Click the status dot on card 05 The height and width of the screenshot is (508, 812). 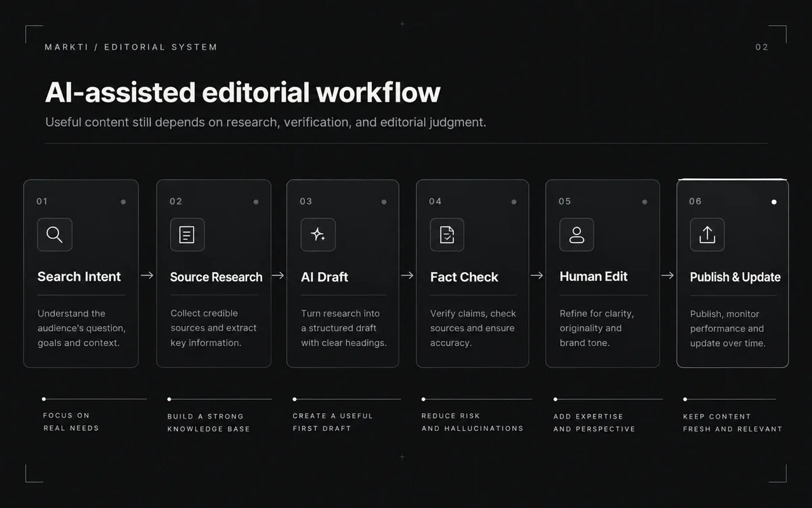point(645,202)
